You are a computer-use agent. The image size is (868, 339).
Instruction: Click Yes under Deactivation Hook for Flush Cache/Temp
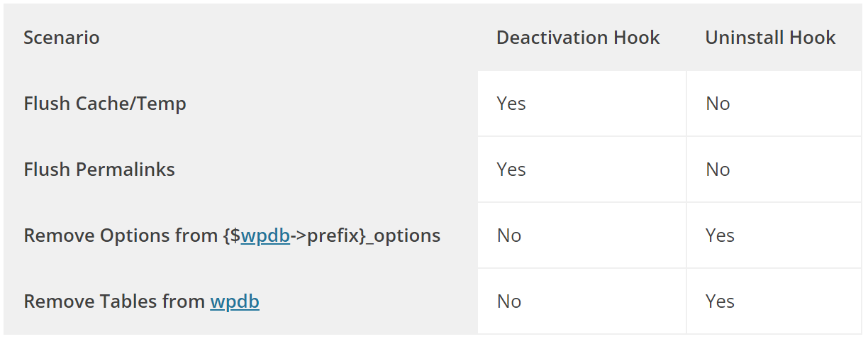click(x=511, y=104)
